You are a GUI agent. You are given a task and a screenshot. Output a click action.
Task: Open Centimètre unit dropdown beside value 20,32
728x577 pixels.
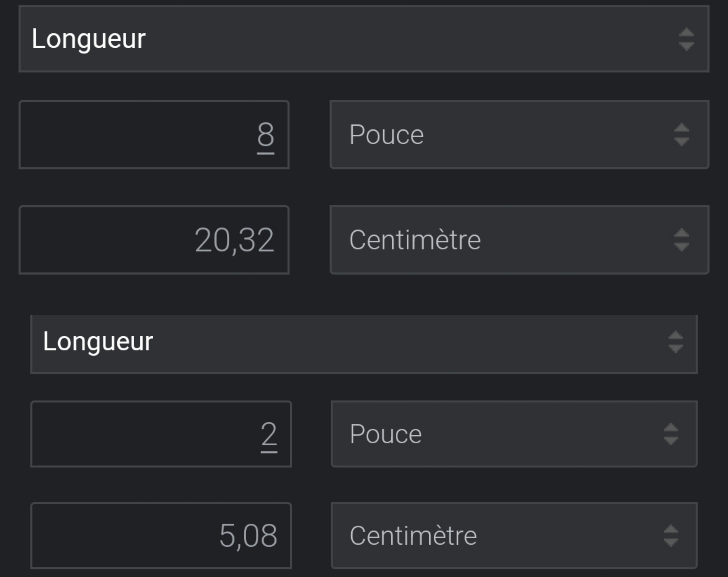click(519, 240)
